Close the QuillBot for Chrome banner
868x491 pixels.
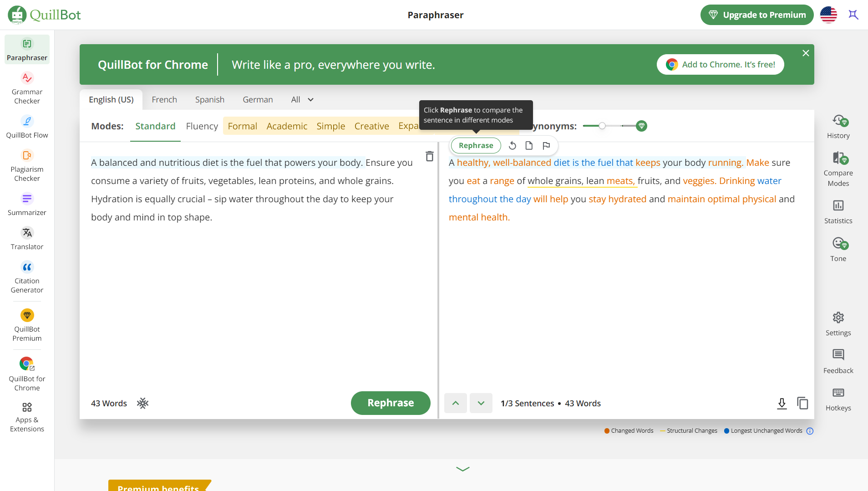click(x=806, y=53)
